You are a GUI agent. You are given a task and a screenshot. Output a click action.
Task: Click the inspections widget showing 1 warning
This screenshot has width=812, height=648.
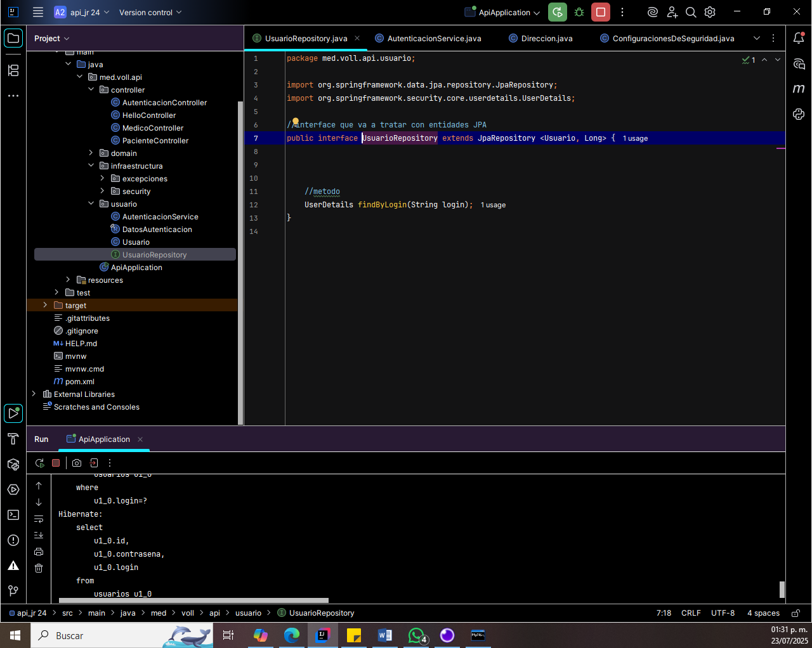pos(749,60)
